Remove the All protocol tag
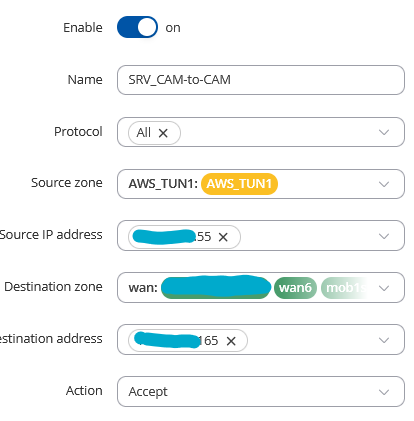The height and width of the screenshot is (421, 414). point(163,133)
